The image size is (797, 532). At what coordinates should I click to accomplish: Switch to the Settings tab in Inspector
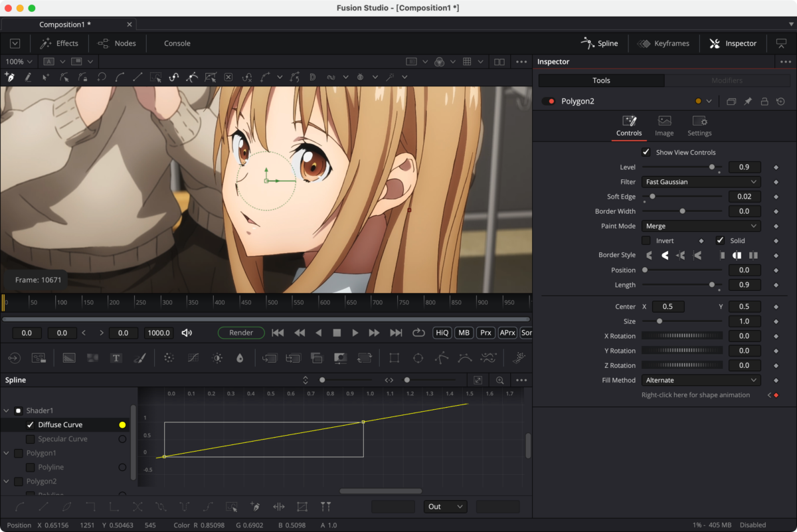click(699, 125)
